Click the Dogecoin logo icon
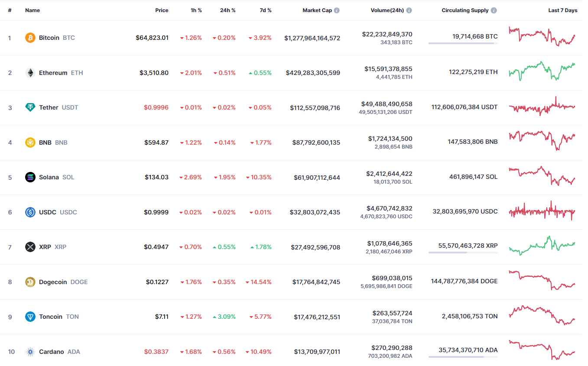588x366 pixels. [x=30, y=282]
